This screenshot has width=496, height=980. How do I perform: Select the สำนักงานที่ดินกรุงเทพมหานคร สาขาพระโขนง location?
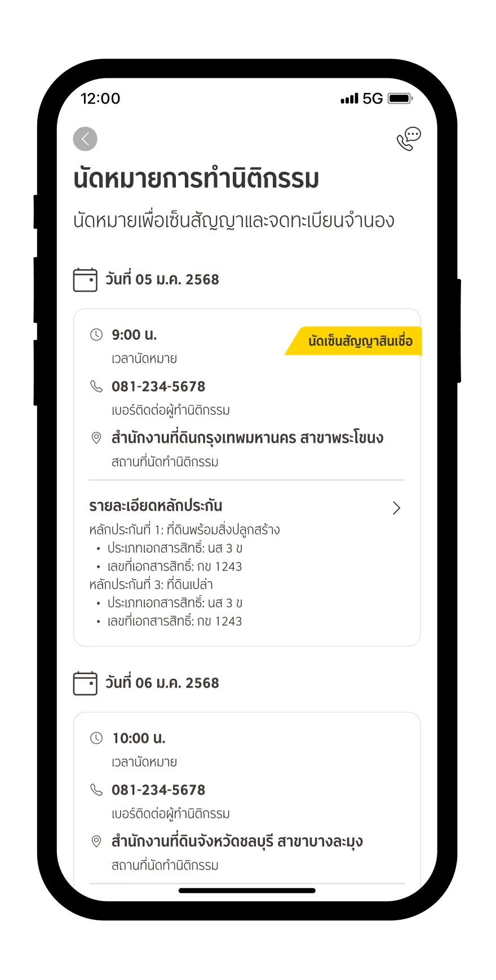tap(247, 438)
